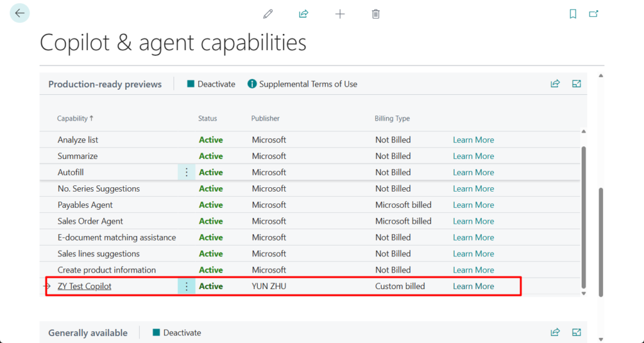This screenshot has width=644, height=343.
Task: Open the ZY Test Copilot capability link
Action: pos(84,286)
